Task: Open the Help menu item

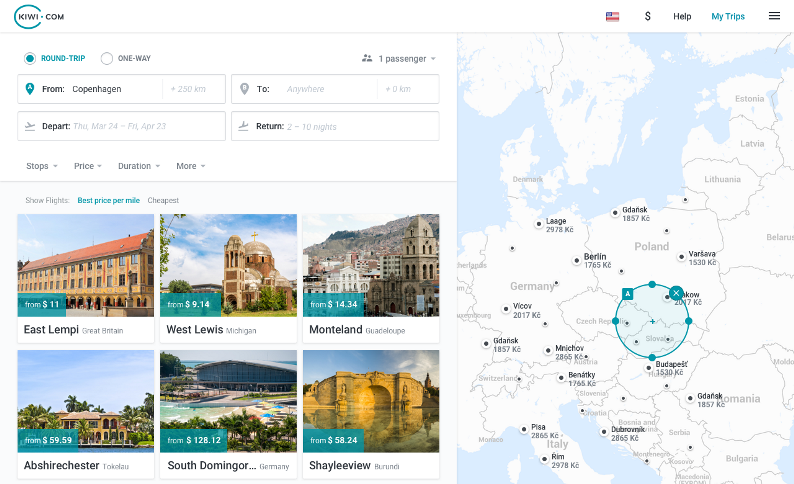Action: point(682,16)
